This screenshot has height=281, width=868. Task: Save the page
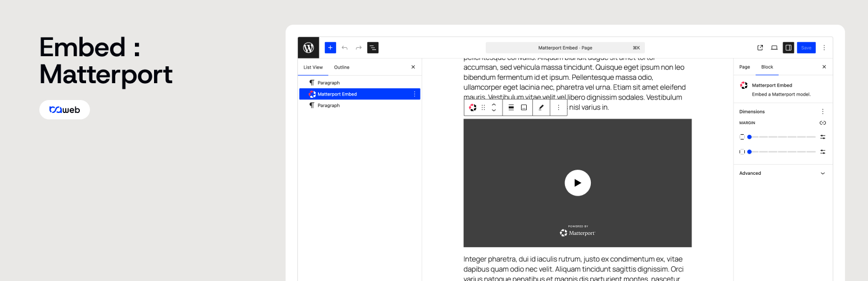click(806, 48)
